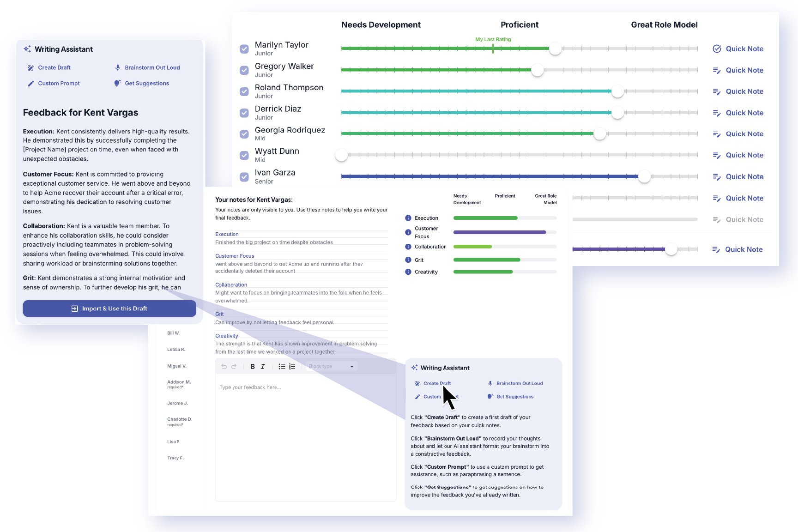798x532 pixels.
Task: Toggle Wyatt Dunn's selection checkbox
Action: [244, 155]
